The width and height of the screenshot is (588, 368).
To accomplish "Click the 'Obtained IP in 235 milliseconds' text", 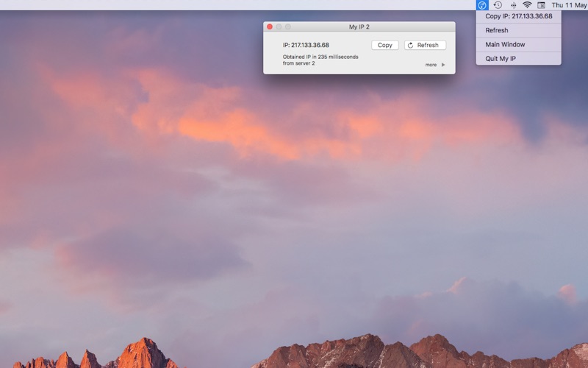I will click(320, 57).
